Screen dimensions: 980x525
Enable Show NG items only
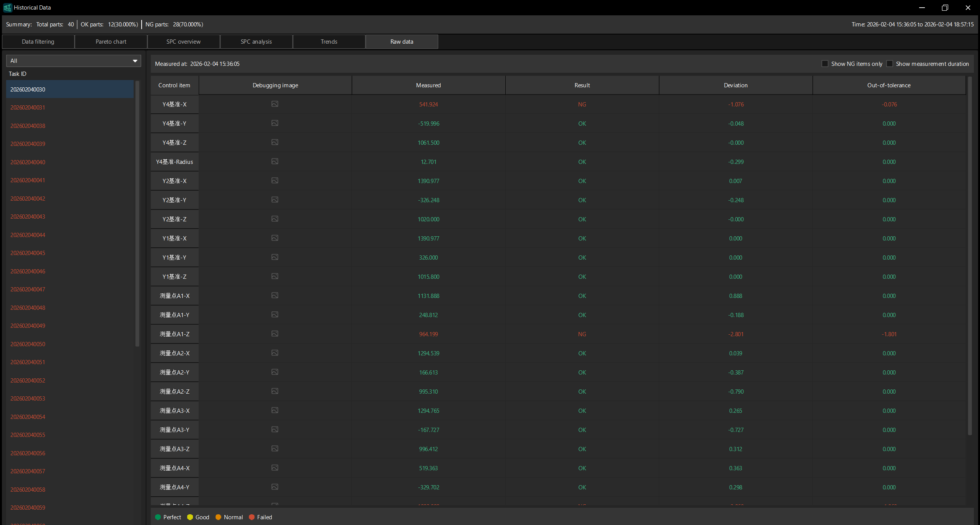click(825, 63)
